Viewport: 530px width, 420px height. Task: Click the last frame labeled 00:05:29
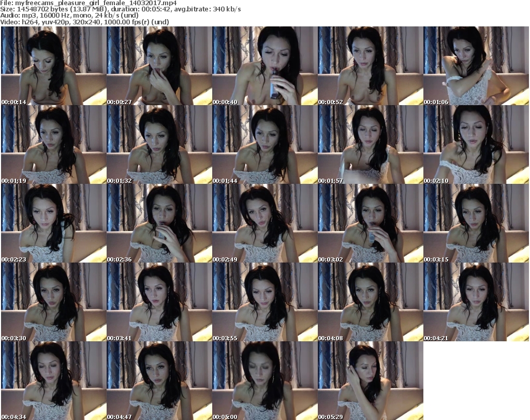(371, 381)
